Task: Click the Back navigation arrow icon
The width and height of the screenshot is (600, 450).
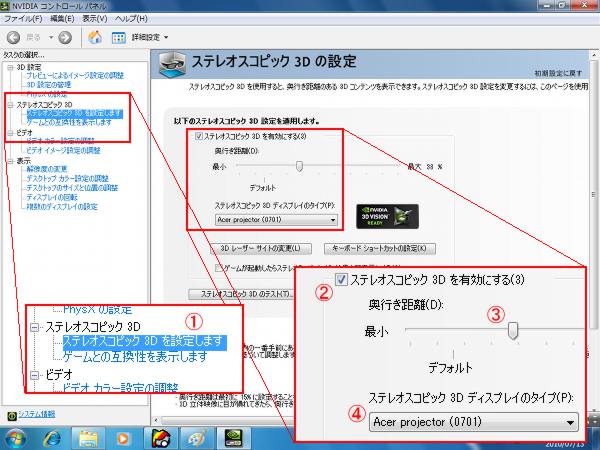Action: point(13,37)
